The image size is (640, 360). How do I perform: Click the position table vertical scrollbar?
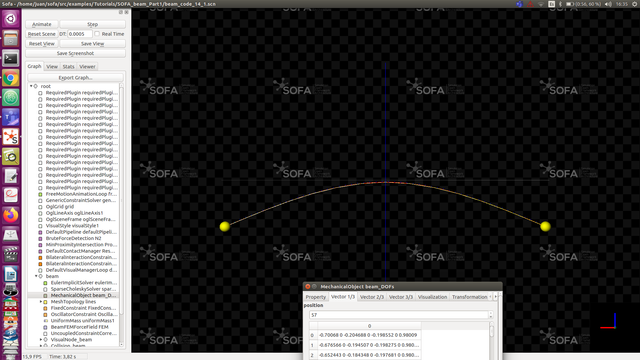[491, 341]
